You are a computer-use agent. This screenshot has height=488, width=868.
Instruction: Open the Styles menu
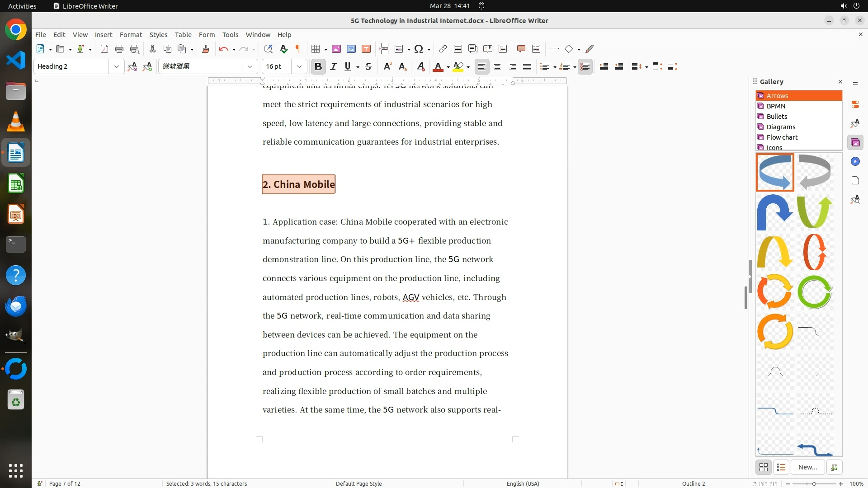158,34
